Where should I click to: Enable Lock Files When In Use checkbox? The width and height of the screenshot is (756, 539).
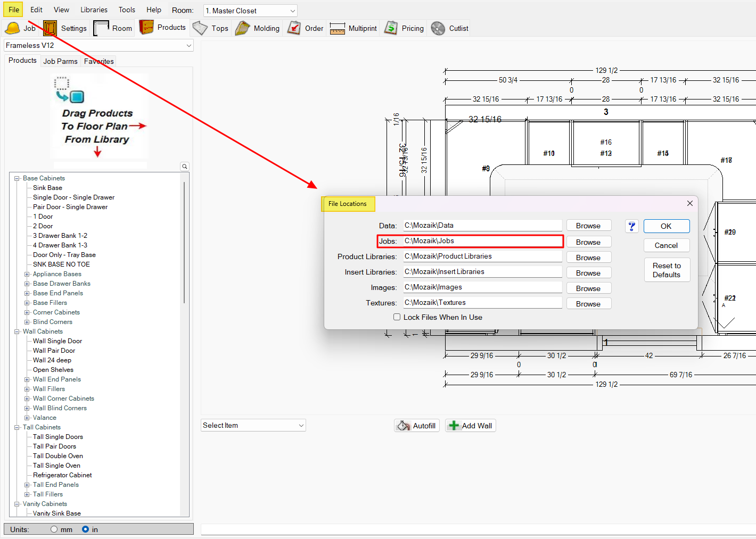click(397, 317)
